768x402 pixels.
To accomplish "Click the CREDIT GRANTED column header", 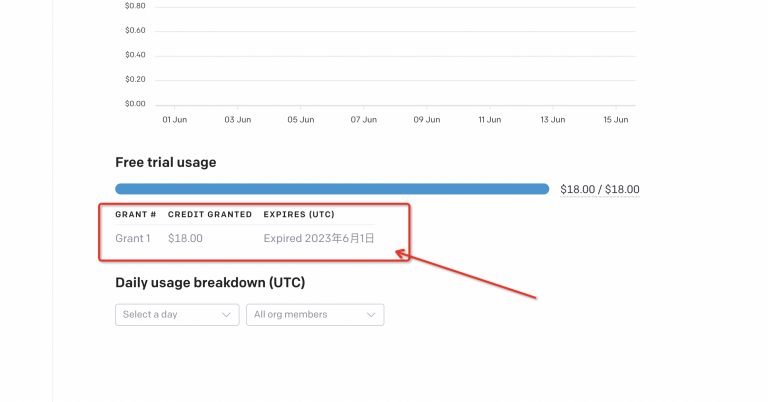I will [x=210, y=214].
